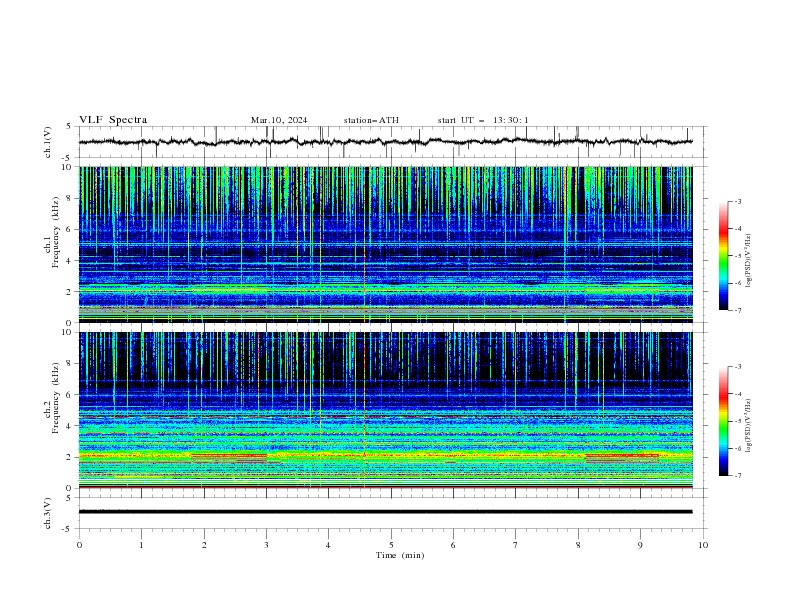792x612 pixels.
Task: Click the ch.2 spectrogram panel
Action: point(386,410)
